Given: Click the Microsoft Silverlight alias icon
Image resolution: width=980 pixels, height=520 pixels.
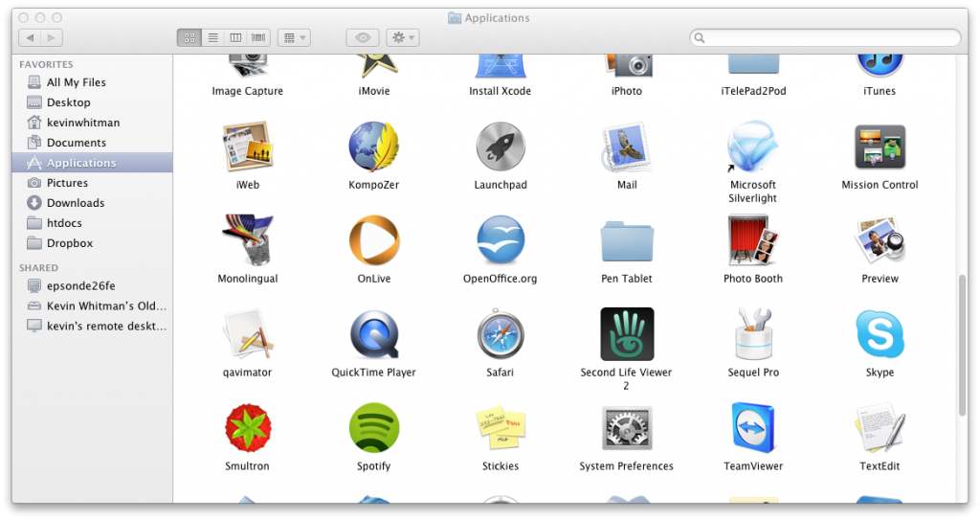Looking at the screenshot, I should click(752, 147).
